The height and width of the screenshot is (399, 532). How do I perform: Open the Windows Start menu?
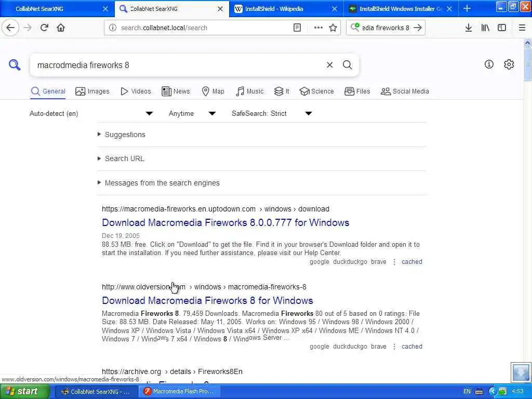tap(24, 392)
